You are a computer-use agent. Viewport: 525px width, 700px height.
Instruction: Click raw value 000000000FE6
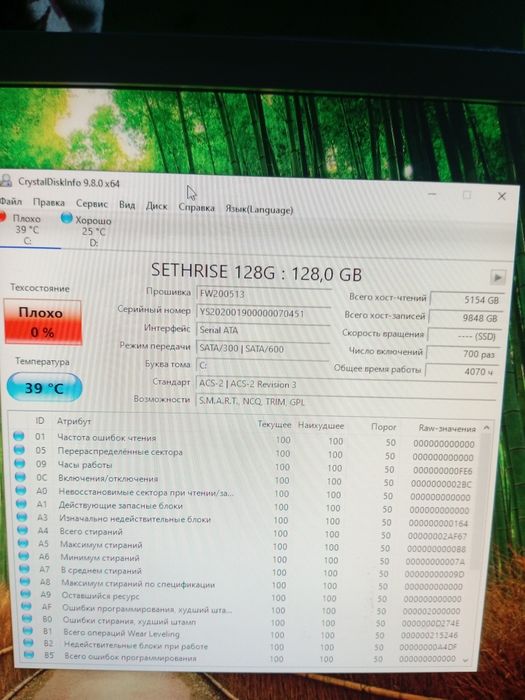coord(442,471)
